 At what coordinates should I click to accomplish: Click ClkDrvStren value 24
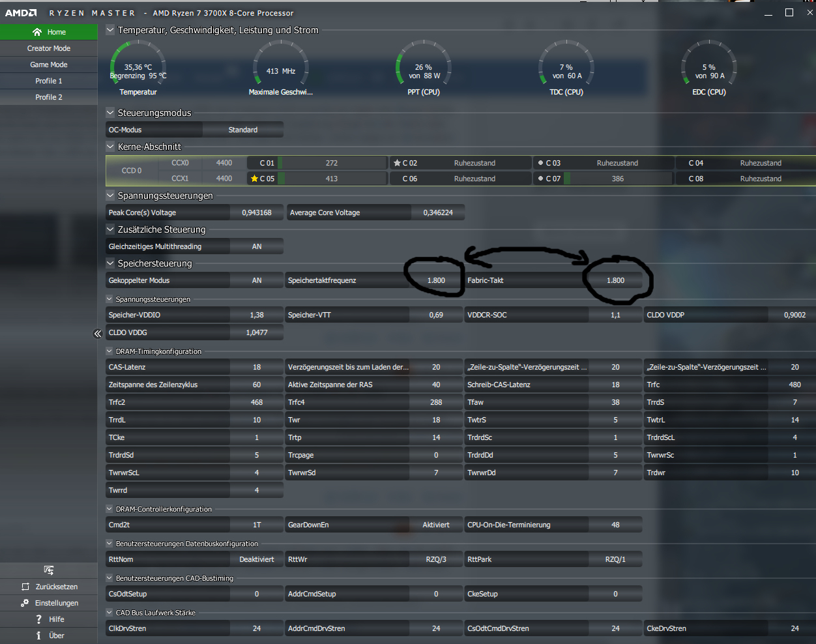[257, 628]
